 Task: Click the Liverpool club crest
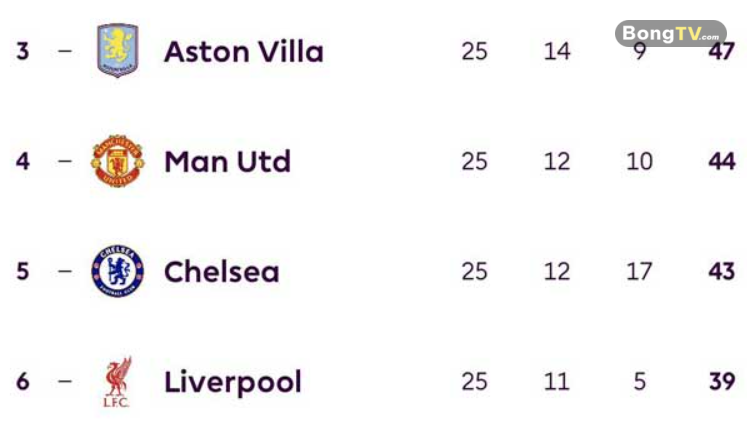pyautogui.click(x=118, y=382)
